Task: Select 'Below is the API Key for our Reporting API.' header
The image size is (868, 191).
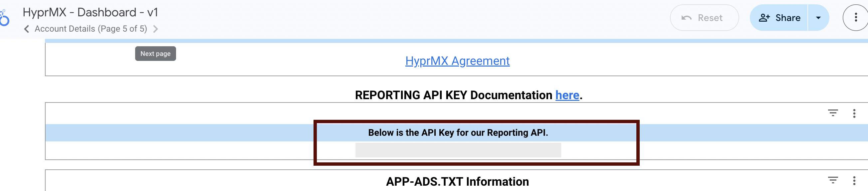Action: (x=458, y=133)
